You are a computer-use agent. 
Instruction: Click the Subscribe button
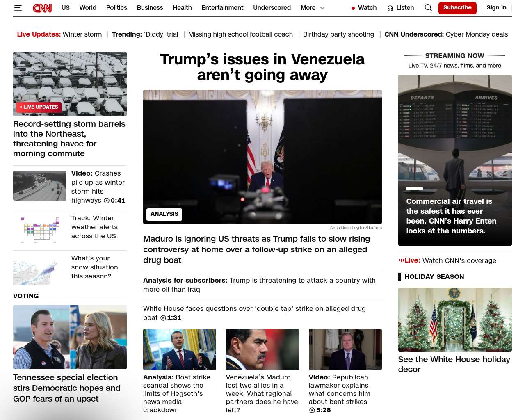(457, 8)
